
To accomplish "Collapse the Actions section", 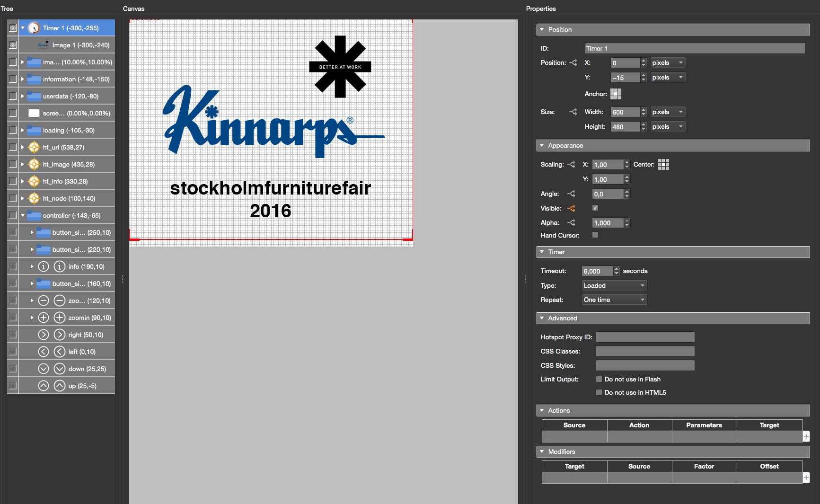I will (542, 410).
